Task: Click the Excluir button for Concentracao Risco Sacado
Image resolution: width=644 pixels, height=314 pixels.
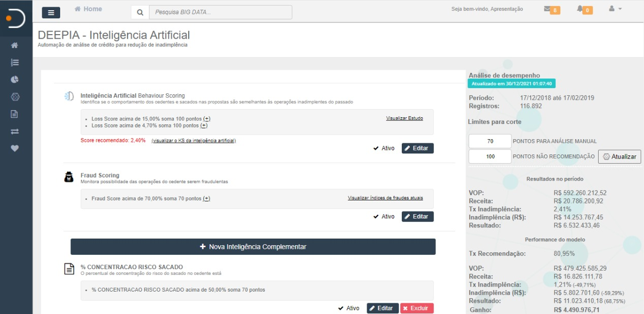Action: [x=417, y=308]
